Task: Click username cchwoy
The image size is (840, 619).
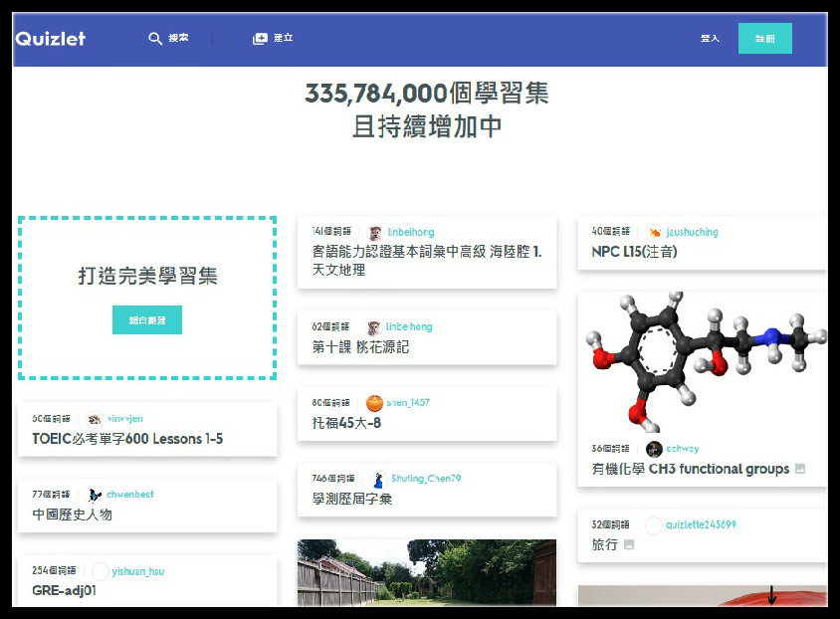Action: (683, 449)
